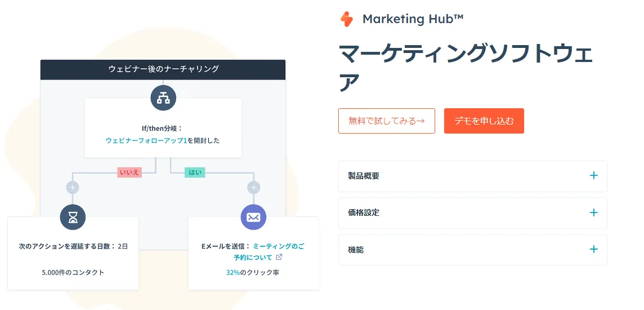Open the ミーティングのご予約について link
The height and width of the screenshot is (310, 644).
pyautogui.click(x=269, y=251)
